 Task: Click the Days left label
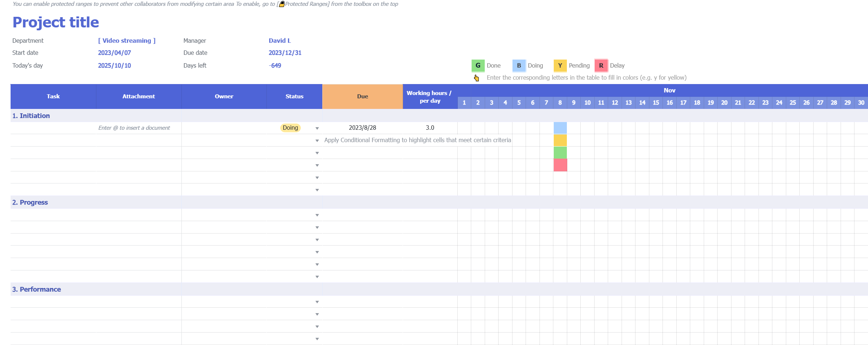[x=195, y=65]
